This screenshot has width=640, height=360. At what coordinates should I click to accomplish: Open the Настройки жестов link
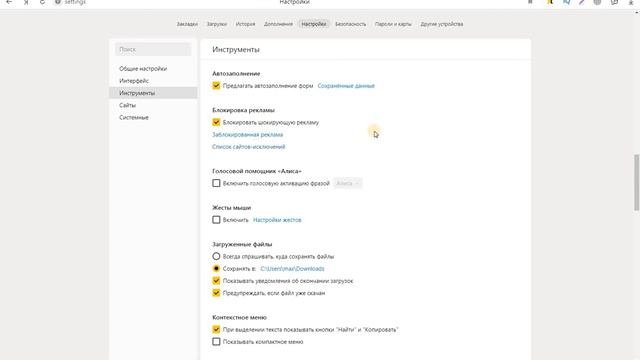277,220
